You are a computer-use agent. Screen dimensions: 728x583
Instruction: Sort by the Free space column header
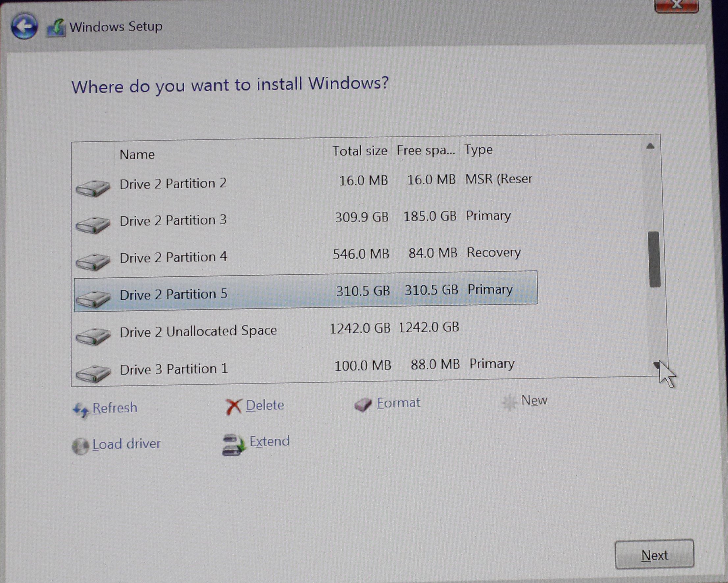click(426, 150)
